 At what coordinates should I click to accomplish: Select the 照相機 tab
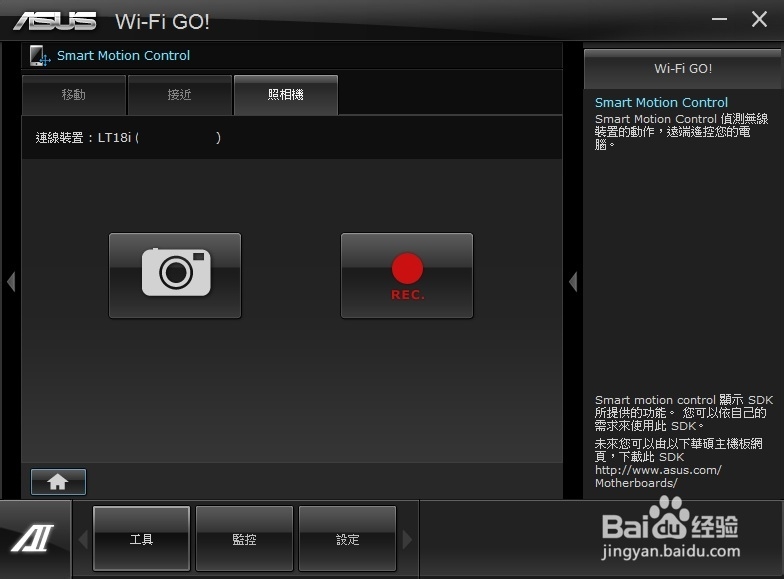[x=286, y=95]
